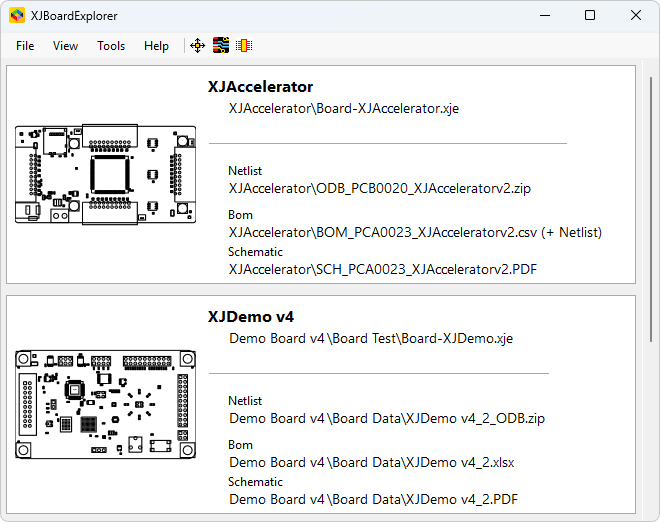Image resolution: width=660 pixels, height=522 pixels.
Task: Click the XJBoardExplorer app icon in title bar
Action: tap(17, 15)
